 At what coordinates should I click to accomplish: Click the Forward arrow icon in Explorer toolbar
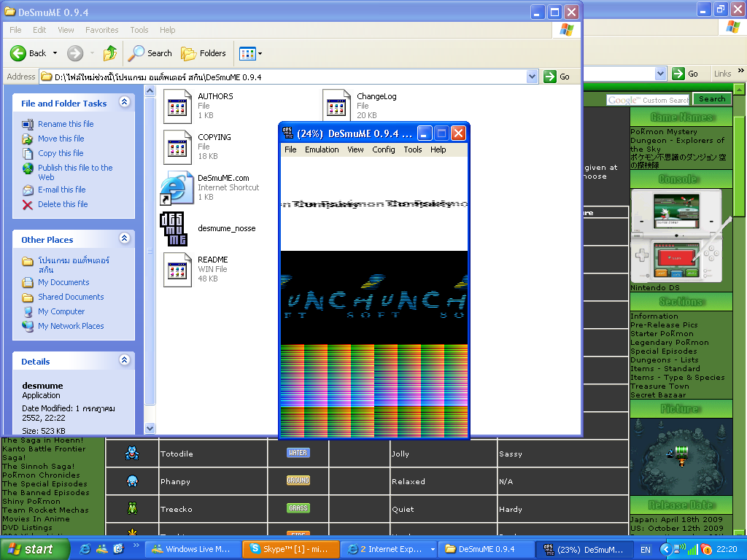pyautogui.click(x=75, y=52)
